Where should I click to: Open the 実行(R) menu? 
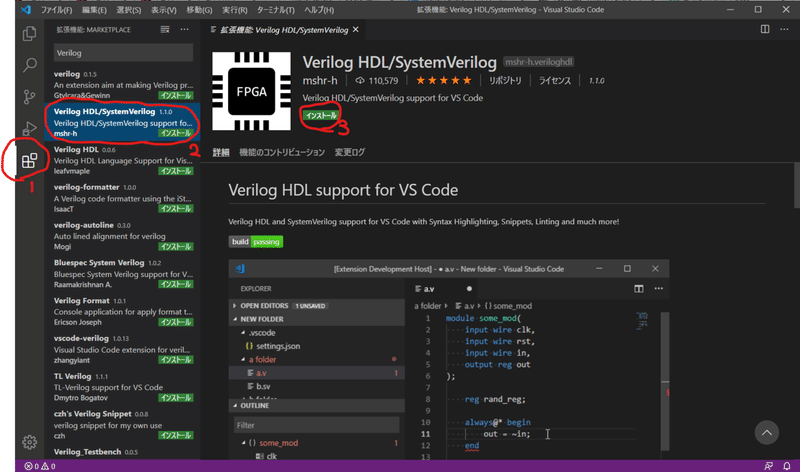point(235,10)
